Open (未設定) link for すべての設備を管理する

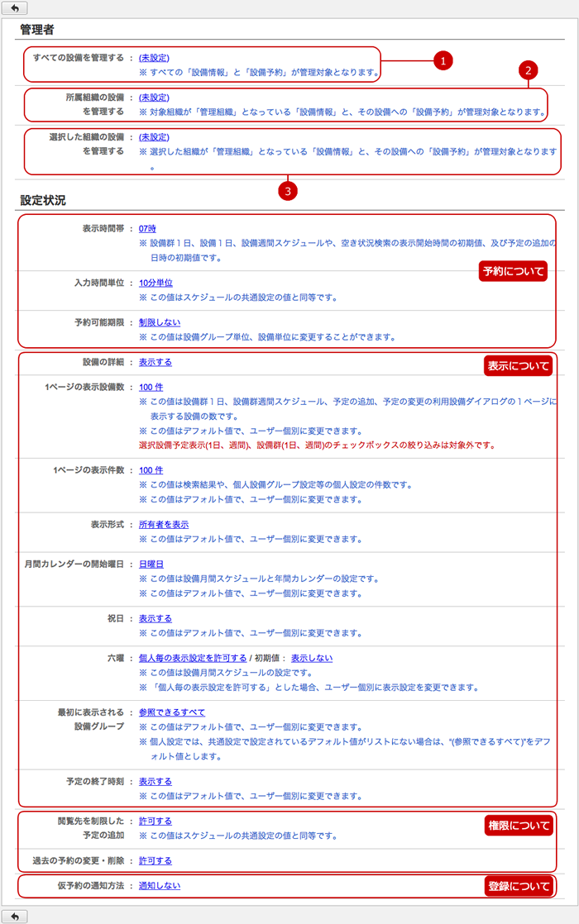[x=154, y=58]
